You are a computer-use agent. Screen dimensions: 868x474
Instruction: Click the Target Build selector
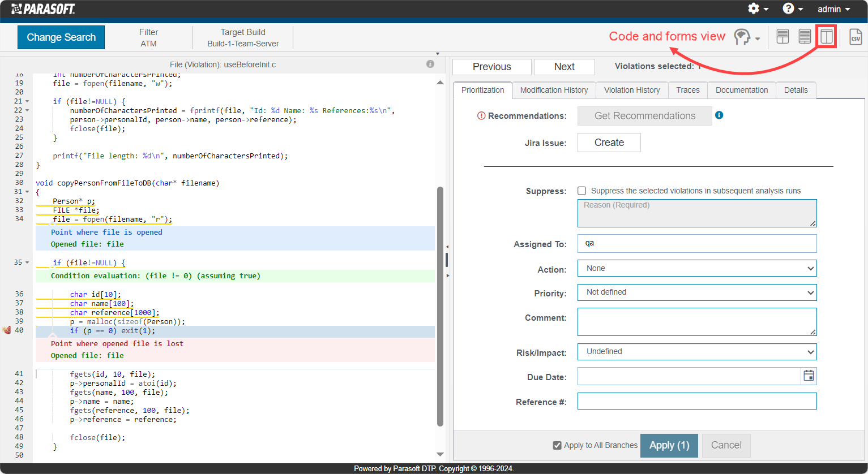243,37
